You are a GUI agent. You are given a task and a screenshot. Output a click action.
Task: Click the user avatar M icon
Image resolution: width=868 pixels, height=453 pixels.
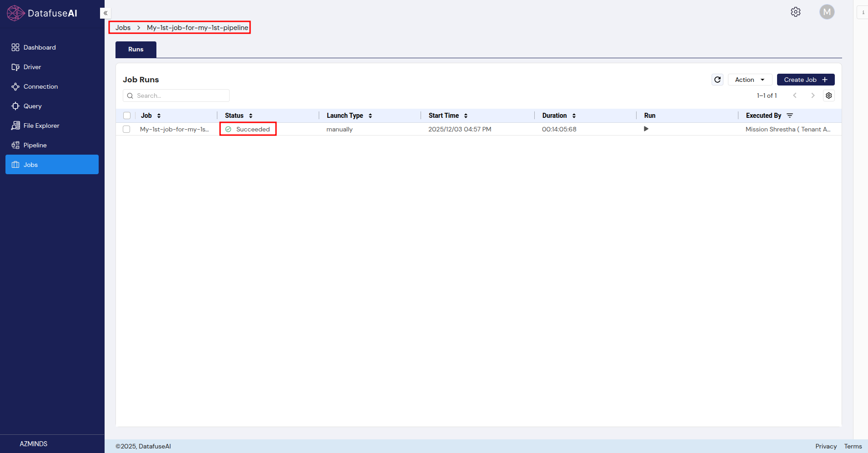coord(827,12)
